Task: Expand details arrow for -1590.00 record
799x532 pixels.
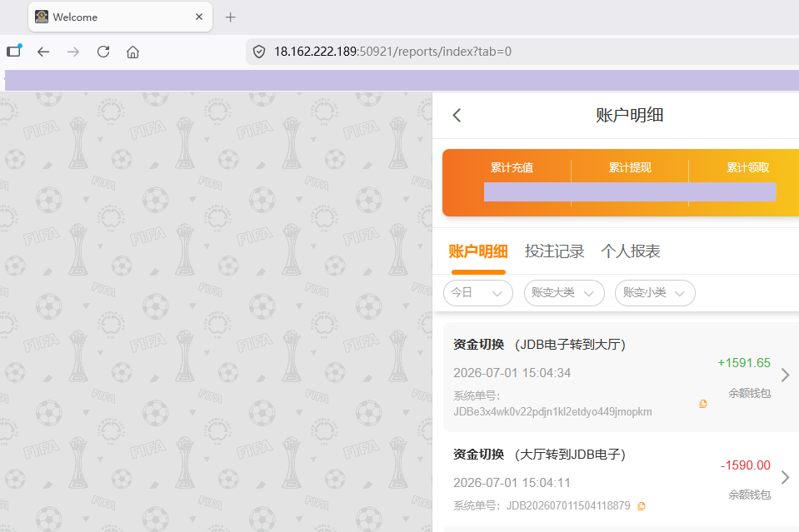Action: click(x=785, y=478)
